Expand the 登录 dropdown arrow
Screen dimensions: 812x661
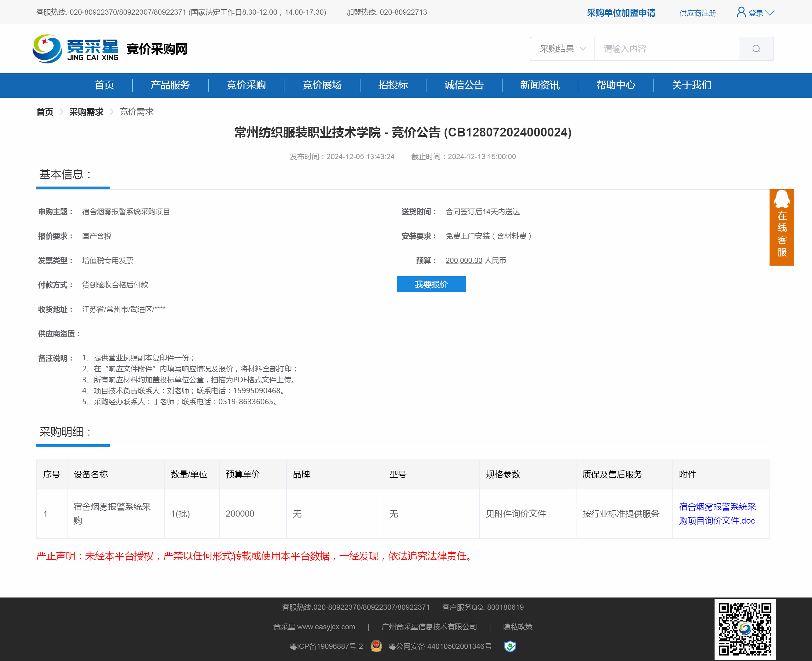tap(770, 13)
